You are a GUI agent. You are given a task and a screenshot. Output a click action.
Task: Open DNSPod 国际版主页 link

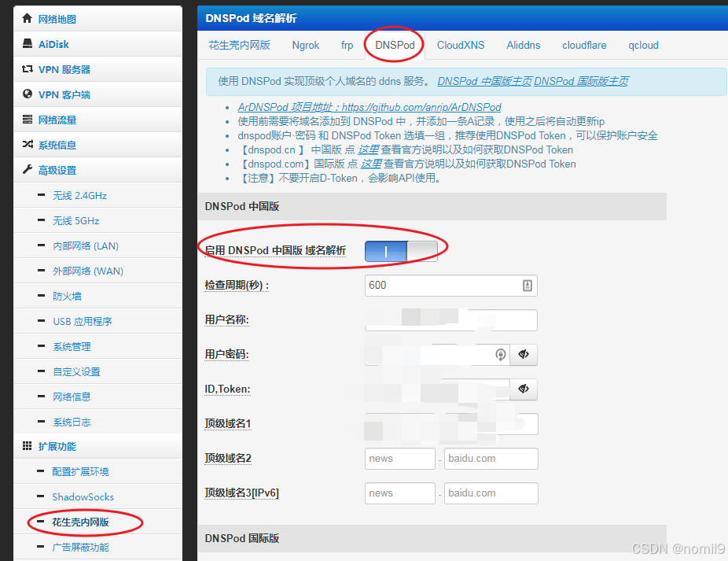[581, 81]
